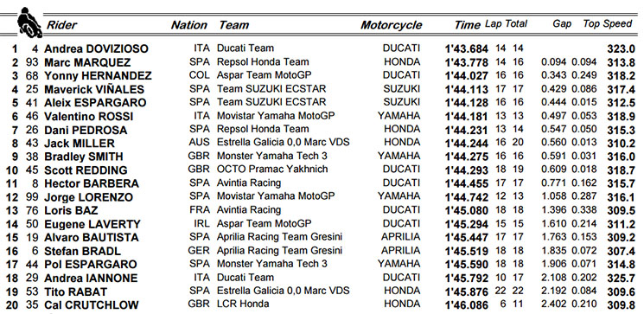Select OCTO Pramac Yakhnich team text
Screen dimensions: 644x314
(x=272, y=169)
